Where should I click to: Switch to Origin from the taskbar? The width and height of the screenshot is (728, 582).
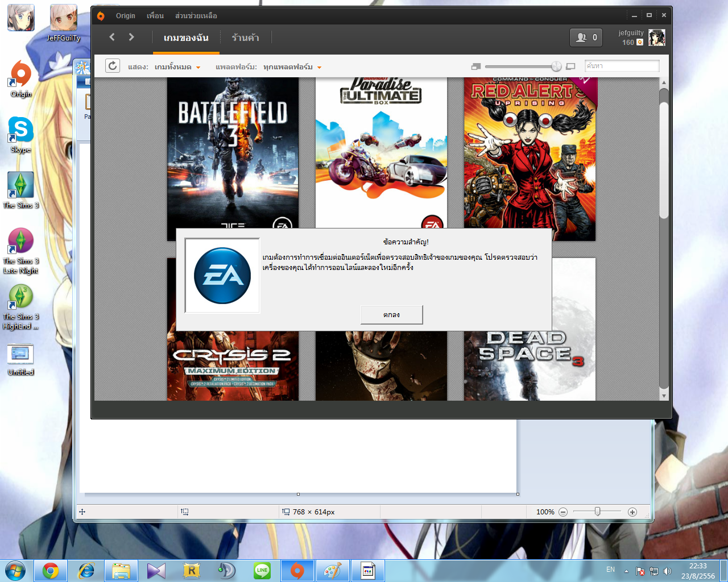coord(297,571)
